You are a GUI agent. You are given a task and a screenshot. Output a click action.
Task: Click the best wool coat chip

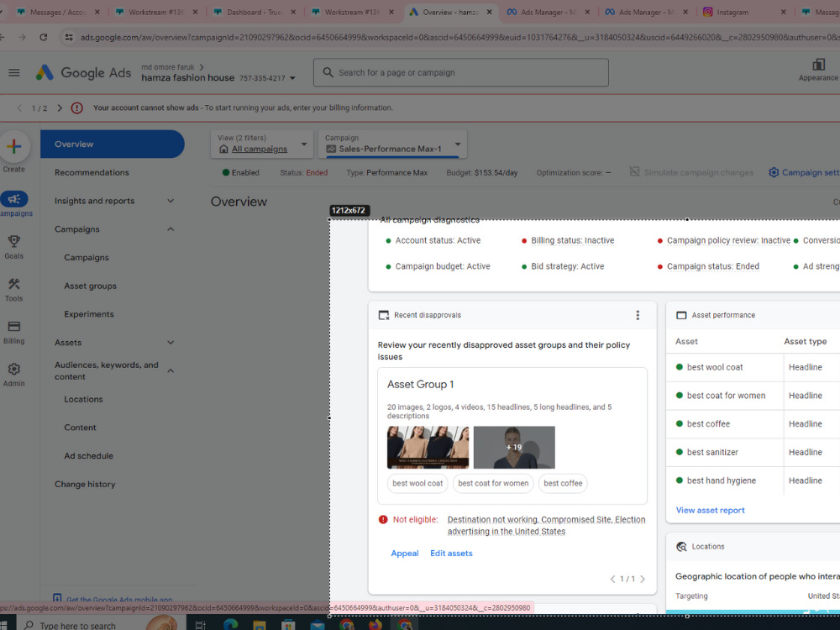click(x=417, y=483)
